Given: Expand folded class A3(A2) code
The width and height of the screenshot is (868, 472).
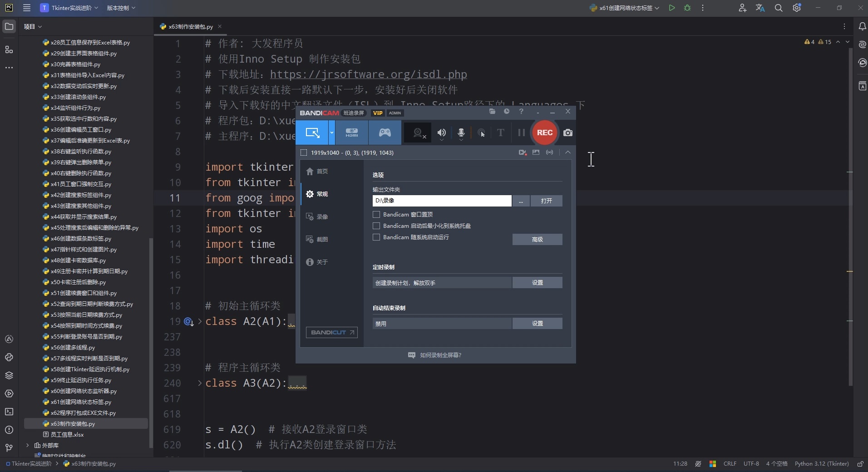Looking at the screenshot, I should pos(200,383).
